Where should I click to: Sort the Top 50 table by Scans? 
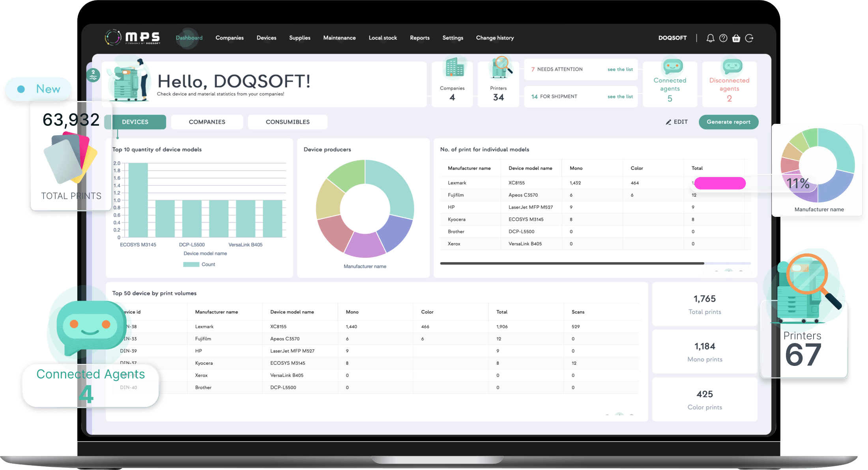coord(578,312)
